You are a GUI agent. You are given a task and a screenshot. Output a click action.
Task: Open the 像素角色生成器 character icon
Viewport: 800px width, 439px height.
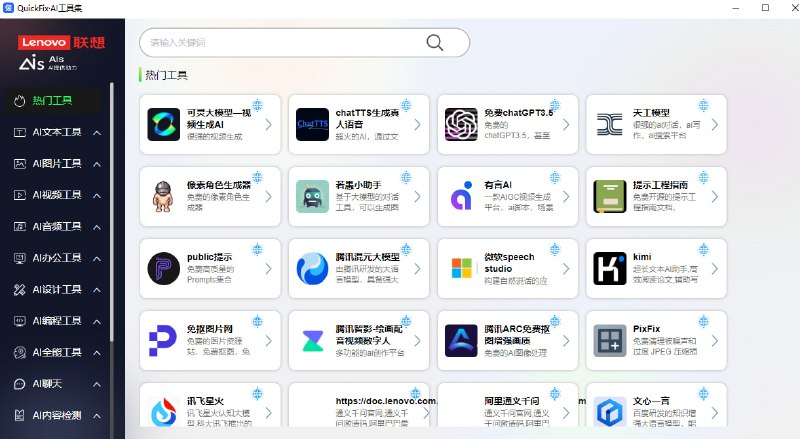(163, 197)
